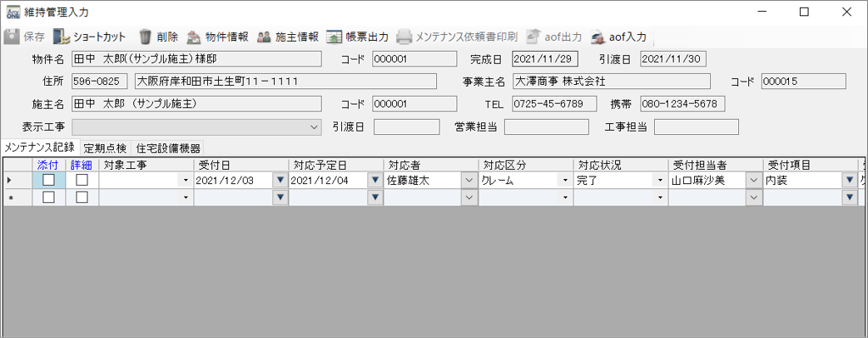The width and height of the screenshot is (868, 338).
Task: Click the AnyONE app icon in title bar
Action: coord(13,12)
